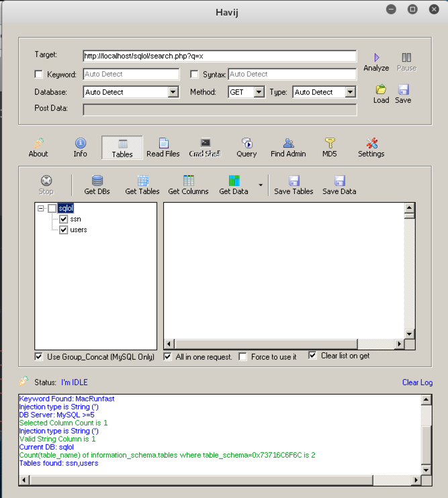The height and width of the screenshot is (498, 448).
Task: Enable the Syntax checkbox
Action: click(x=195, y=74)
